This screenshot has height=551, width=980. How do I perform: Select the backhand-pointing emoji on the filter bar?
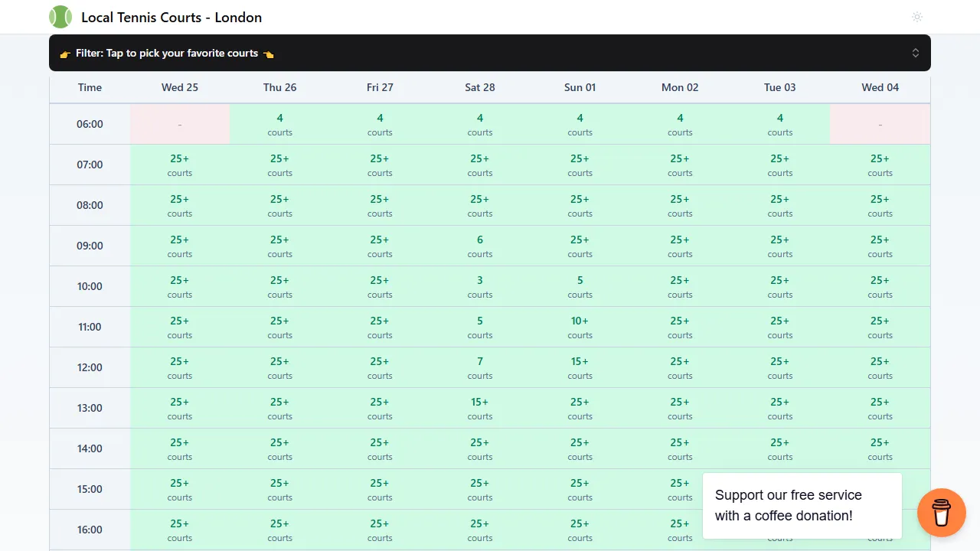tap(269, 53)
